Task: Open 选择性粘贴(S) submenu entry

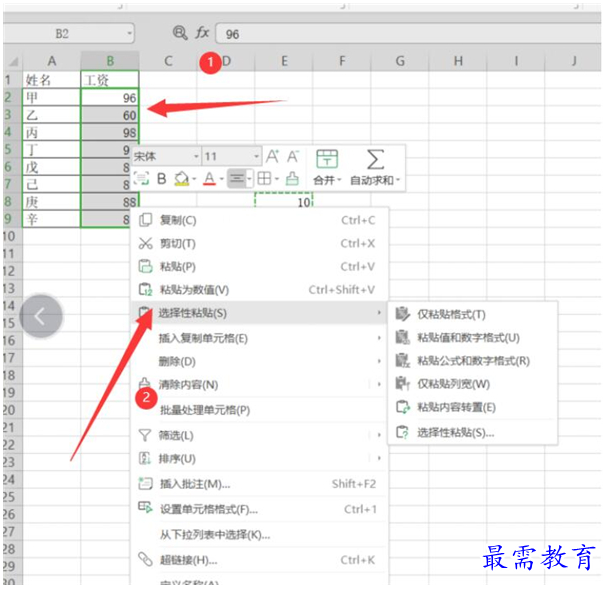Action: point(259,313)
